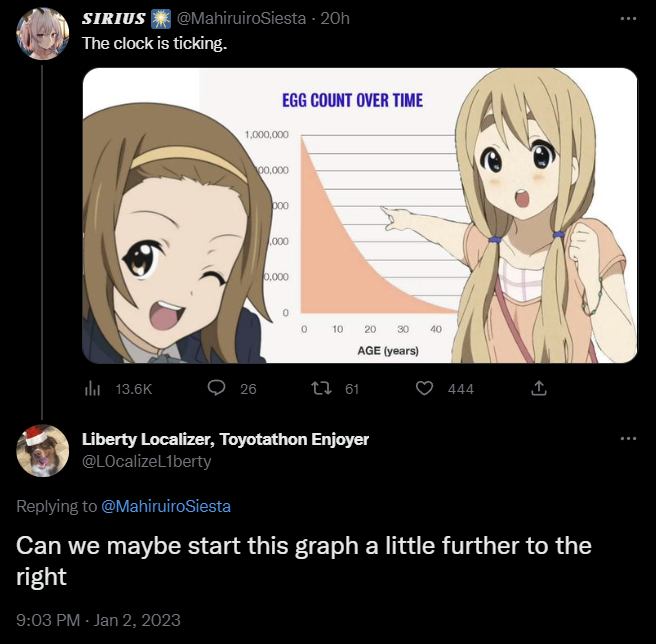Click the reply tweet text
Screen dimensions: 656x644
pos(304,560)
